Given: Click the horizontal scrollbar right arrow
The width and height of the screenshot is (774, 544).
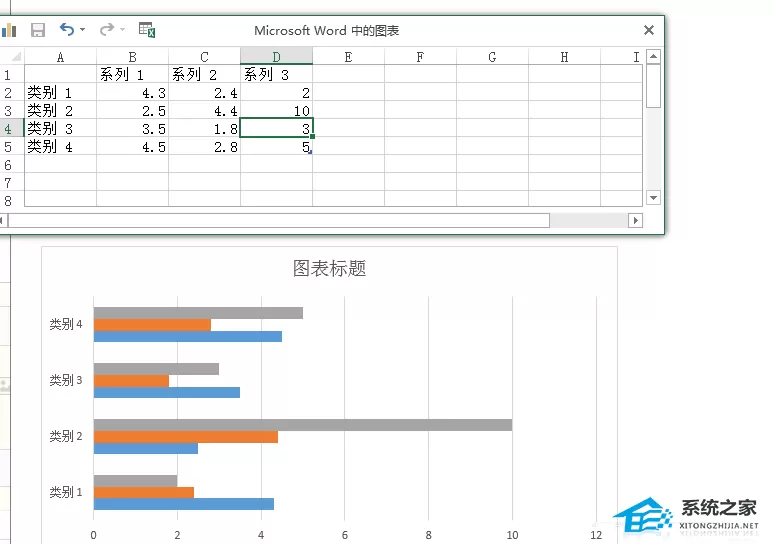Looking at the screenshot, I should point(636,220).
